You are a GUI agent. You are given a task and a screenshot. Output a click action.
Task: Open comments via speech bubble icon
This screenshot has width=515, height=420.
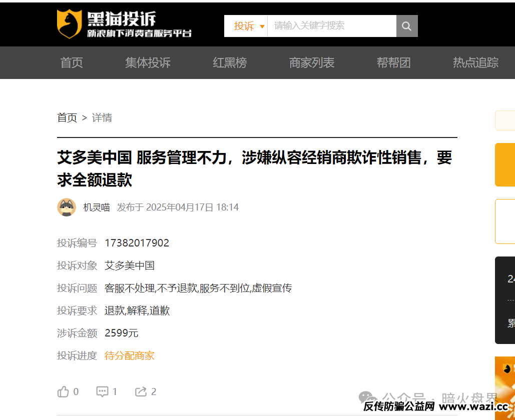pos(103,391)
